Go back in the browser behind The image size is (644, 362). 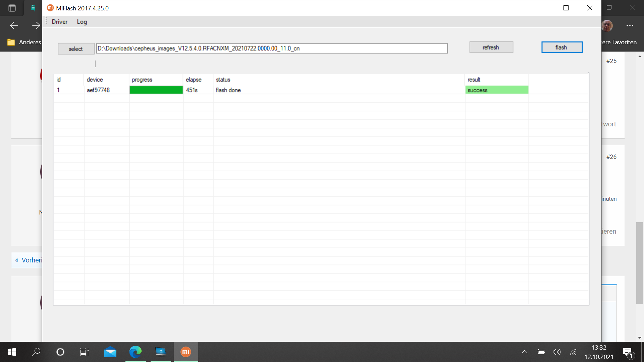tap(14, 25)
